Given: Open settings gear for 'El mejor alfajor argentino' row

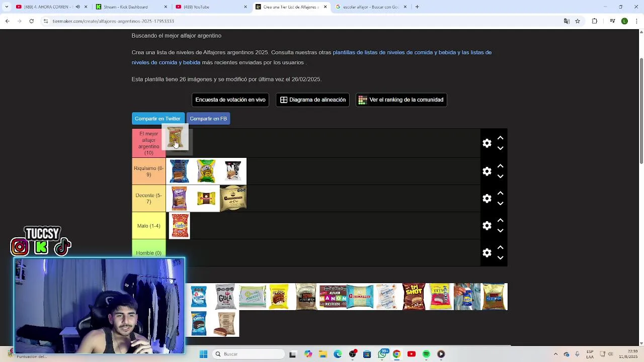Looking at the screenshot, I should [487, 143].
